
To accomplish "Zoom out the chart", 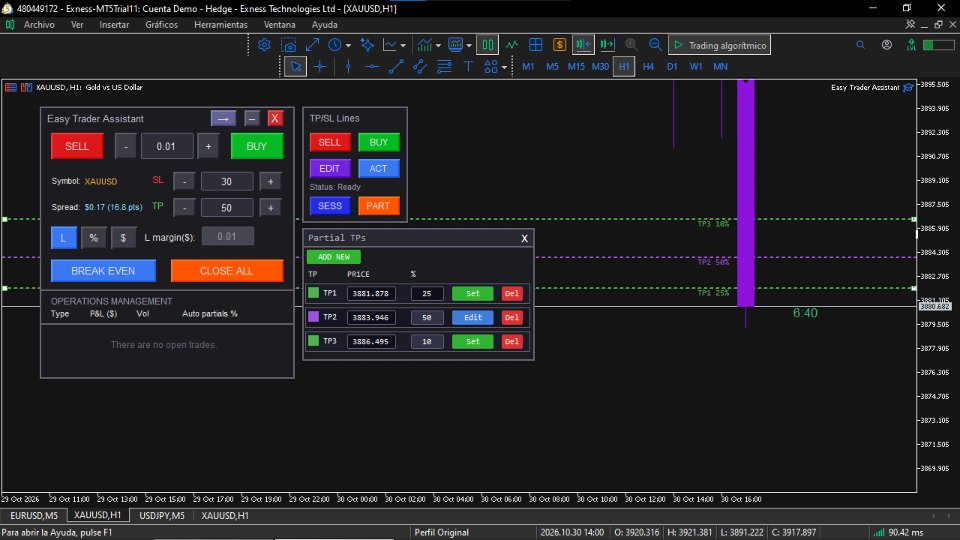I will pos(655,45).
